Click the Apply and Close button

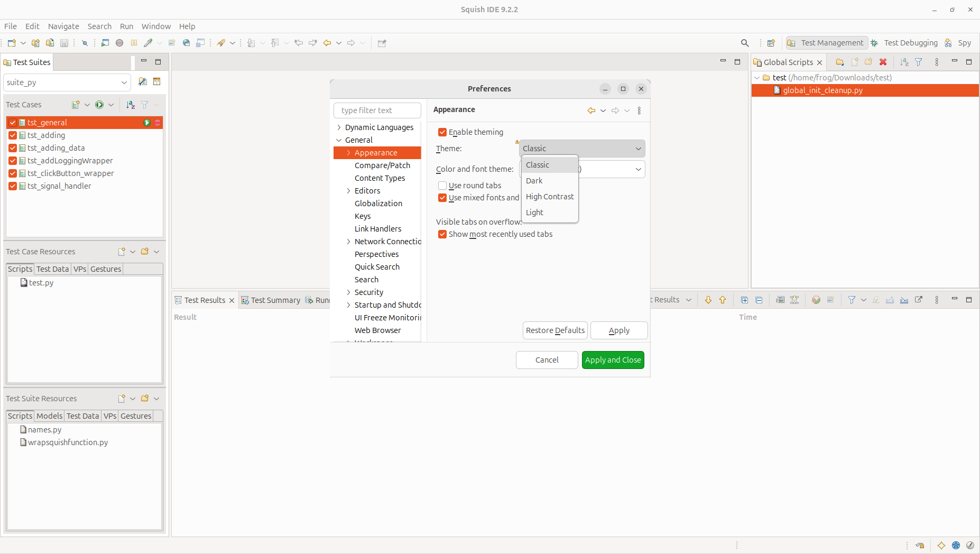coord(613,360)
